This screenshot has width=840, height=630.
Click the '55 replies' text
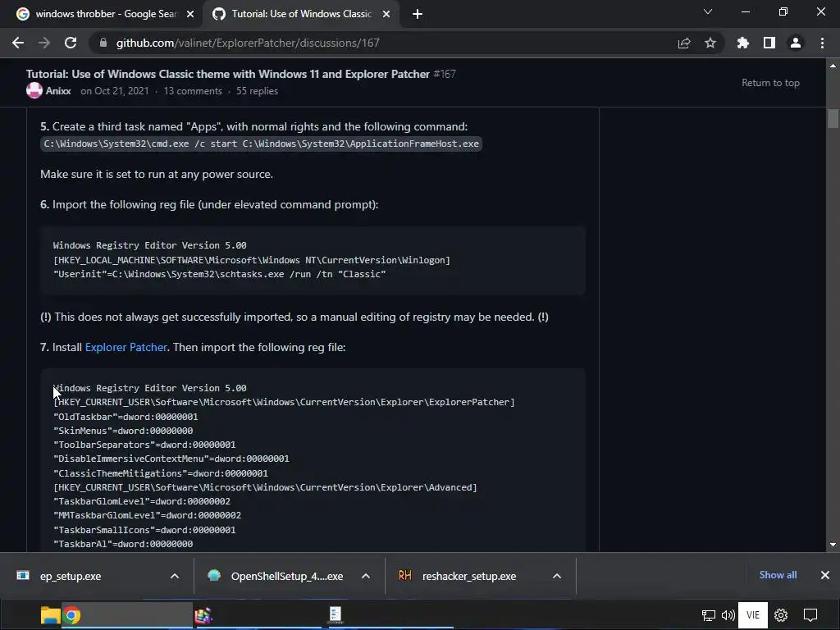[x=257, y=91]
